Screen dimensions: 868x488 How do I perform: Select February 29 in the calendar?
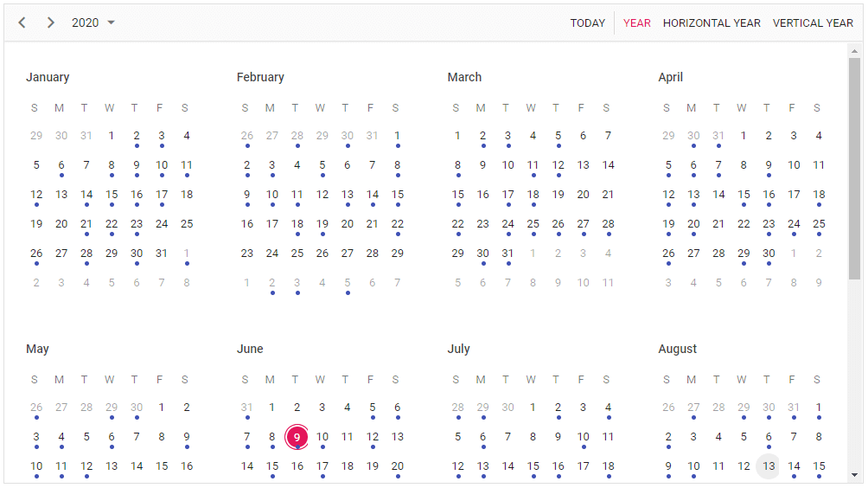click(x=397, y=254)
